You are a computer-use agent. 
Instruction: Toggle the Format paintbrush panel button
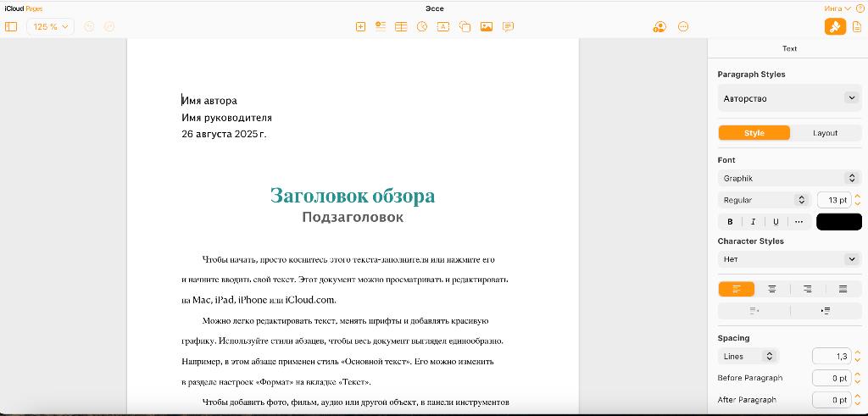(x=835, y=26)
